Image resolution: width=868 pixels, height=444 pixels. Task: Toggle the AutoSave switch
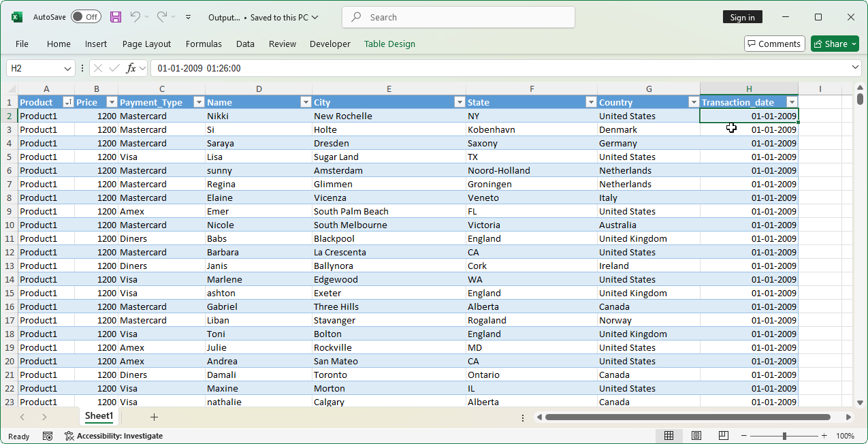point(86,17)
